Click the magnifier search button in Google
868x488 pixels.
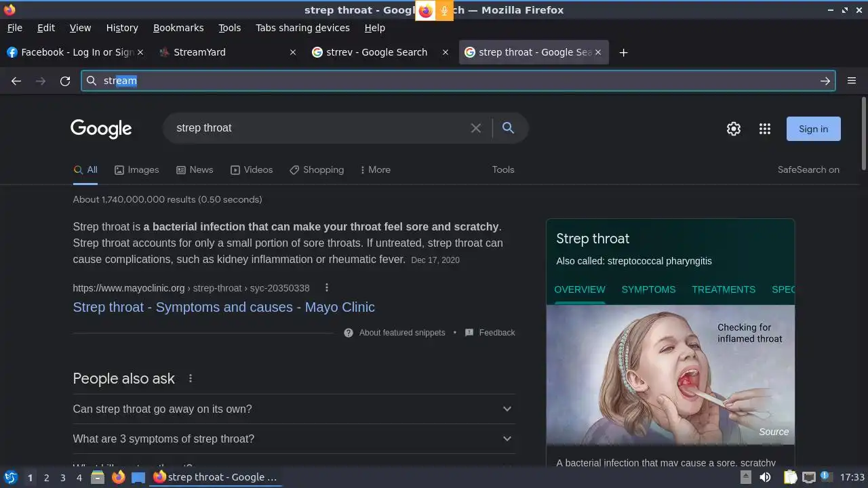[x=508, y=128]
